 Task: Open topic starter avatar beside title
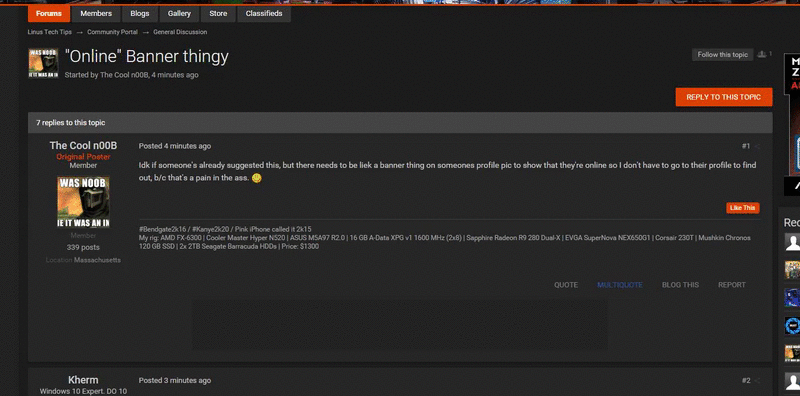click(43, 63)
